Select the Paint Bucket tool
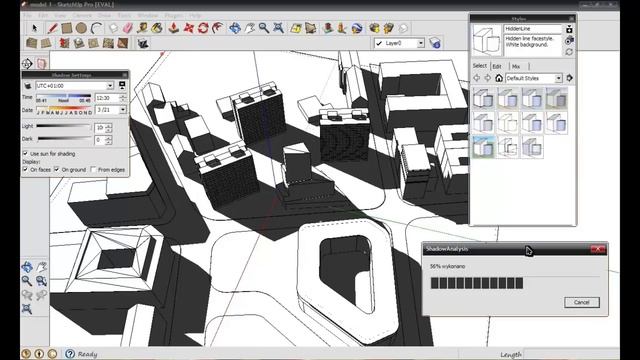The width and height of the screenshot is (640, 360). point(157,28)
